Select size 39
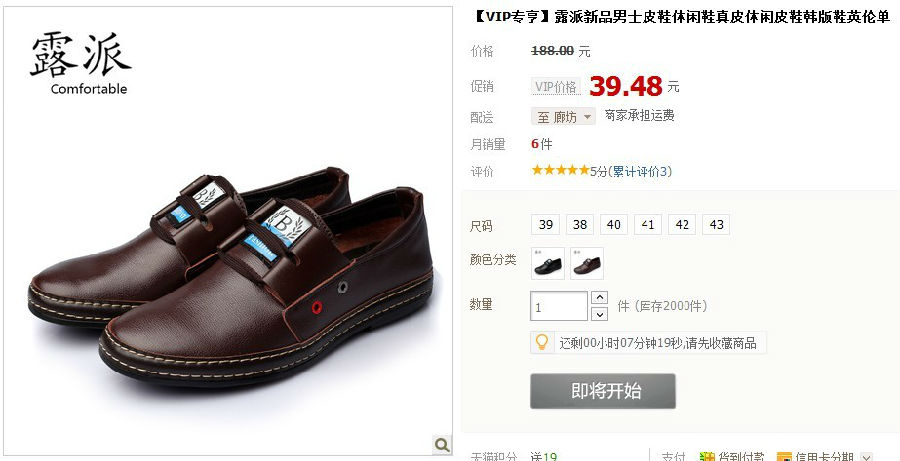This screenshot has width=900, height=461. coord(545,224)
